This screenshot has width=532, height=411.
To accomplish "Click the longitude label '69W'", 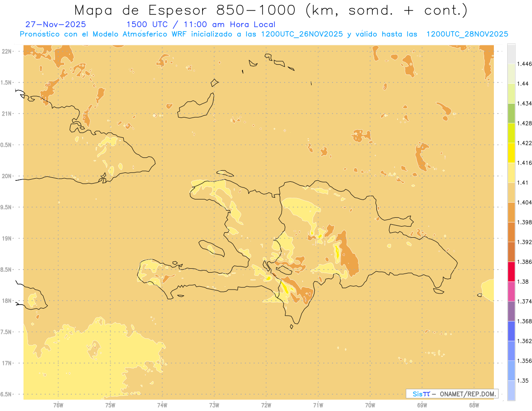I will coord(422,405).
